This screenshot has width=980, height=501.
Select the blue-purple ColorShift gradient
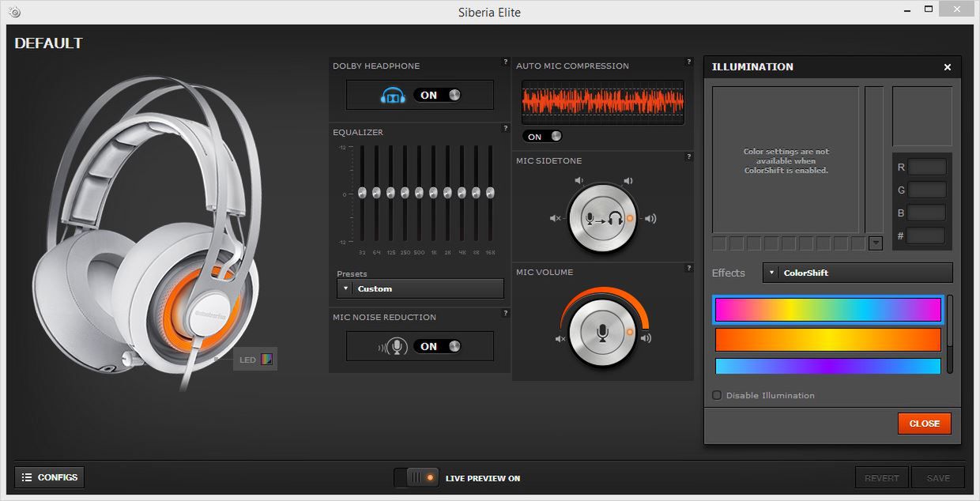click(828, 366)
